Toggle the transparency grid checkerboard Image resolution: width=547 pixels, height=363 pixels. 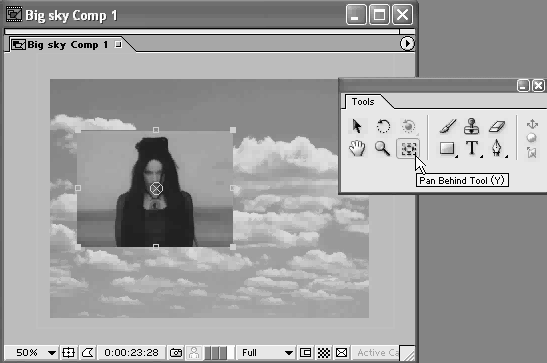point(324,353)
